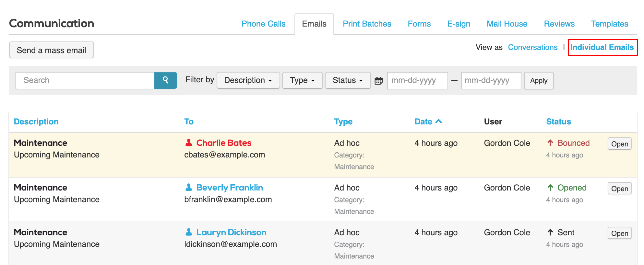Sort by Type column header
This screenshot has width=644, height=265.
pos(343,121)
